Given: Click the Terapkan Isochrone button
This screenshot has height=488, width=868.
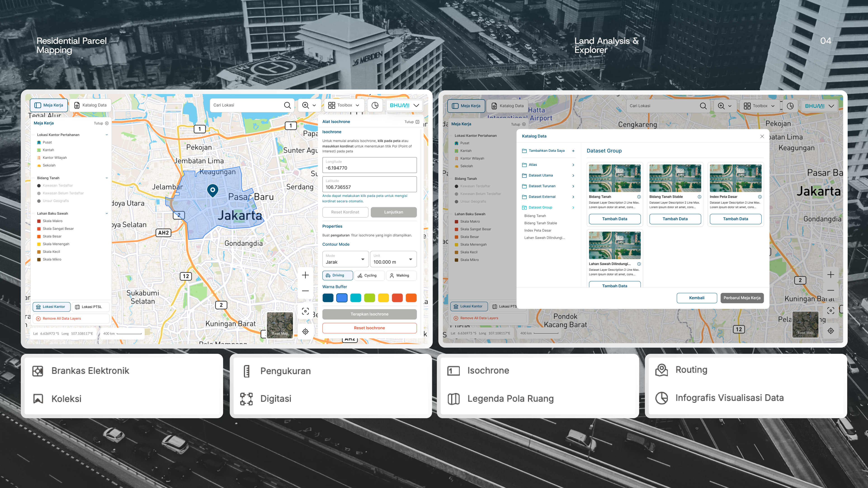Looking at the screenshot, I should [369, 314].
